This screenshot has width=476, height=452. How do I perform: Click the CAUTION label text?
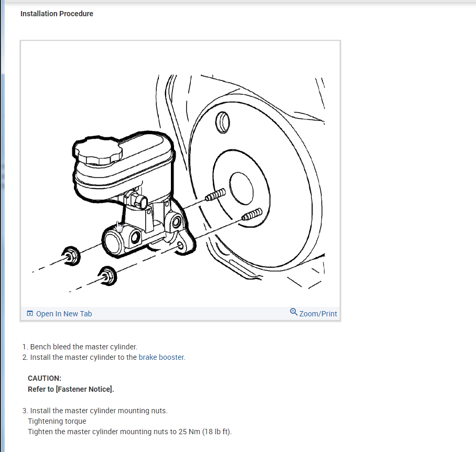tap(45, 378)
